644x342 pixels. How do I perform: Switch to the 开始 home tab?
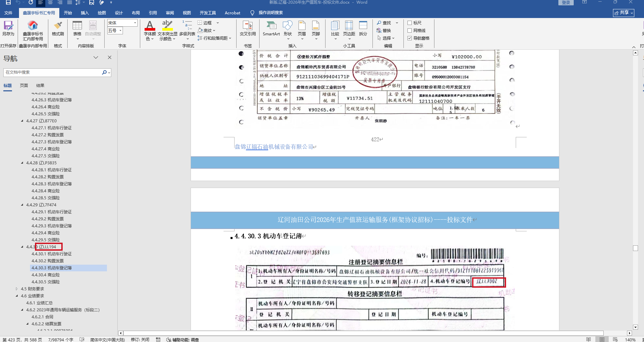[68, 13]
